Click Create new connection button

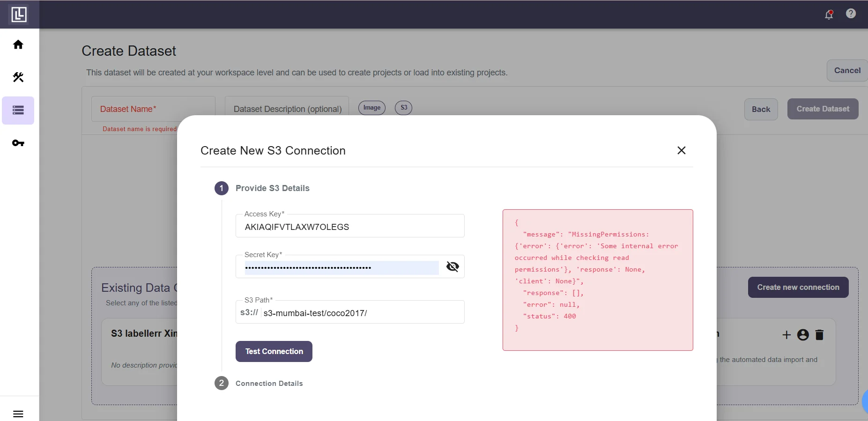pyautogui.click(x=798, y=287)
